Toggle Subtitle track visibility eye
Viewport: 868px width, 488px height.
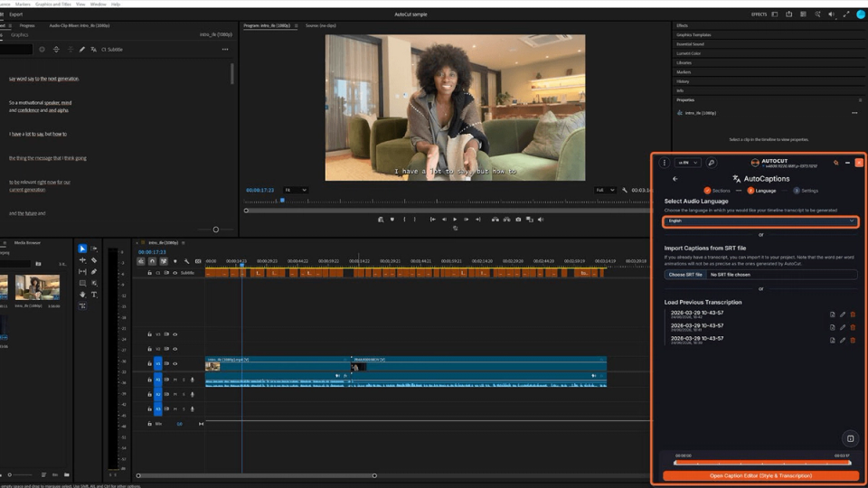(175, 273)
